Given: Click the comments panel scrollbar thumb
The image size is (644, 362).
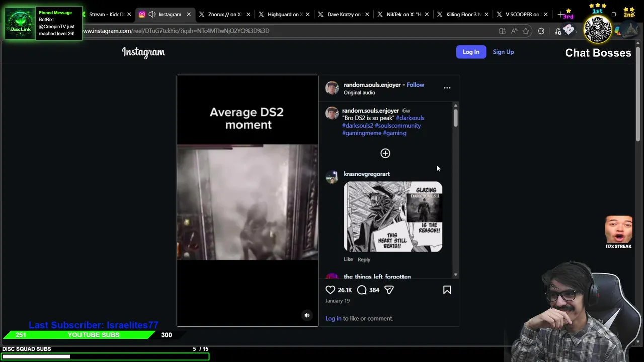Looking at the screenshot, I should pos(455,117).
